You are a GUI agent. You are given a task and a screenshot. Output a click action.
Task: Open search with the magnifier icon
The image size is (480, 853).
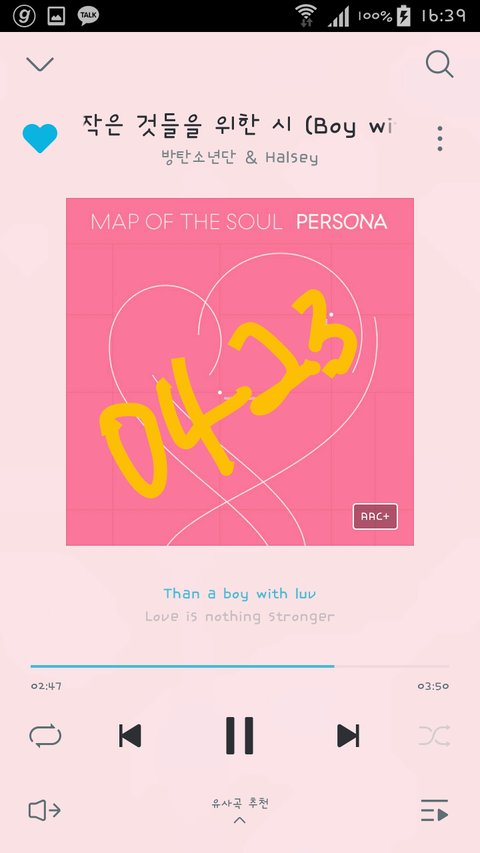[x=439, y=64]
